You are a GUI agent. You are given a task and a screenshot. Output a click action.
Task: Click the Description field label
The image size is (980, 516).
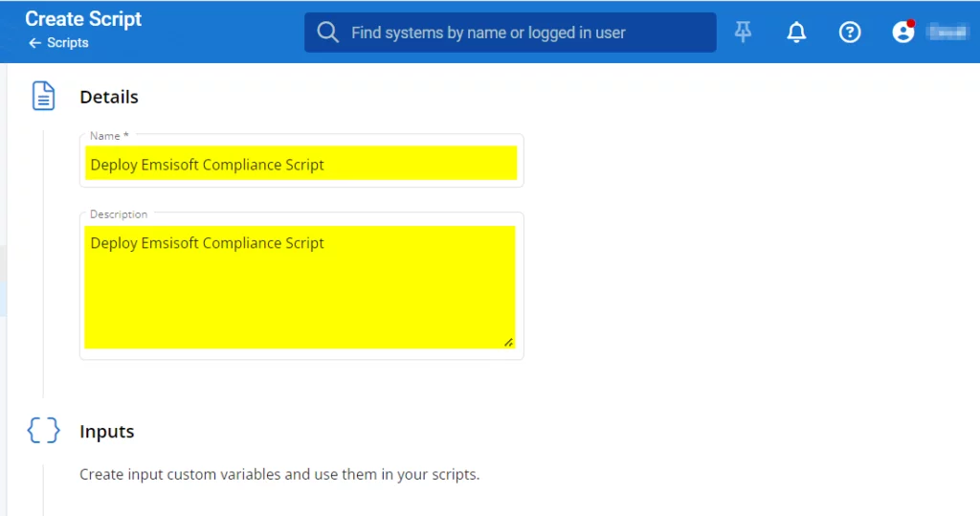[119, 214]
